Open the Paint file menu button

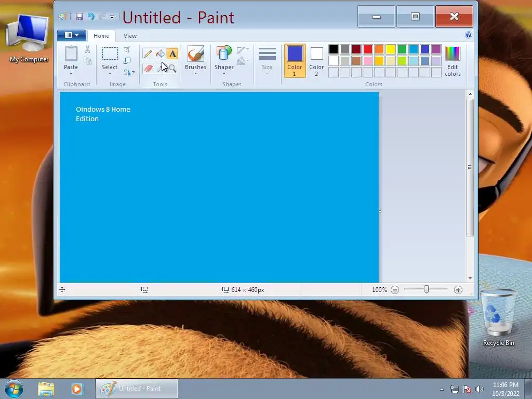(x=71, y=35)
